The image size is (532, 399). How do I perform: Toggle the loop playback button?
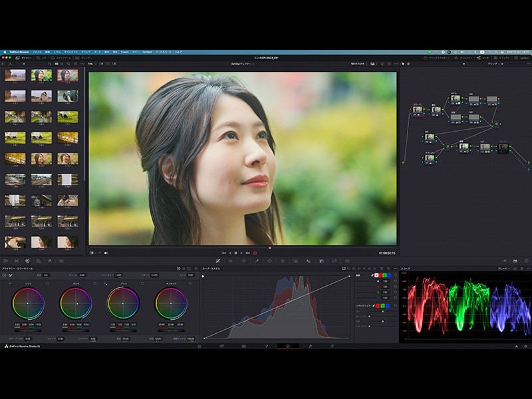[255, 253]
